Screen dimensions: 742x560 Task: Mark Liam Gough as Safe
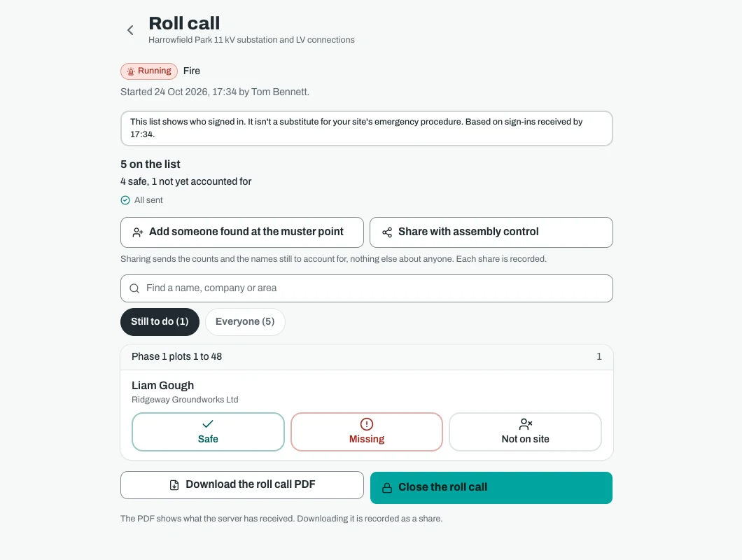coord(208,432)
